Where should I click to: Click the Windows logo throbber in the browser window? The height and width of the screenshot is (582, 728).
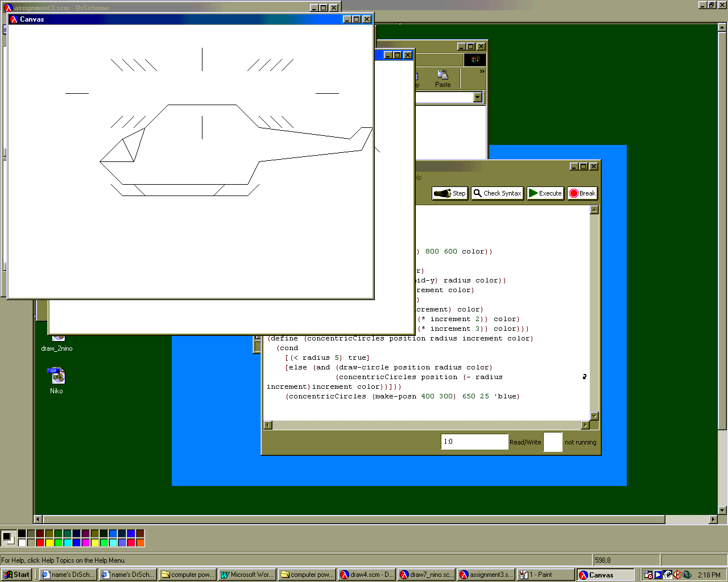(475, 60)
